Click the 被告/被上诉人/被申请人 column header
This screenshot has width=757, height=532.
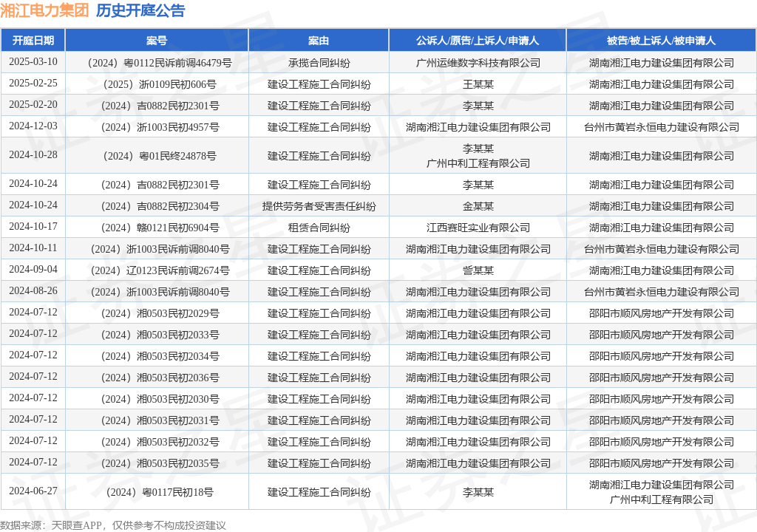click(661, 41)
